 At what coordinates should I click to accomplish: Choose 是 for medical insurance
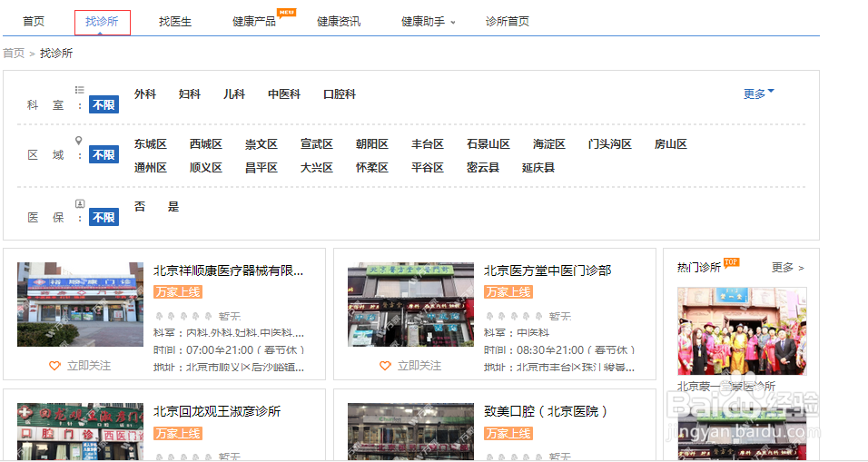(x=173, y=206)
